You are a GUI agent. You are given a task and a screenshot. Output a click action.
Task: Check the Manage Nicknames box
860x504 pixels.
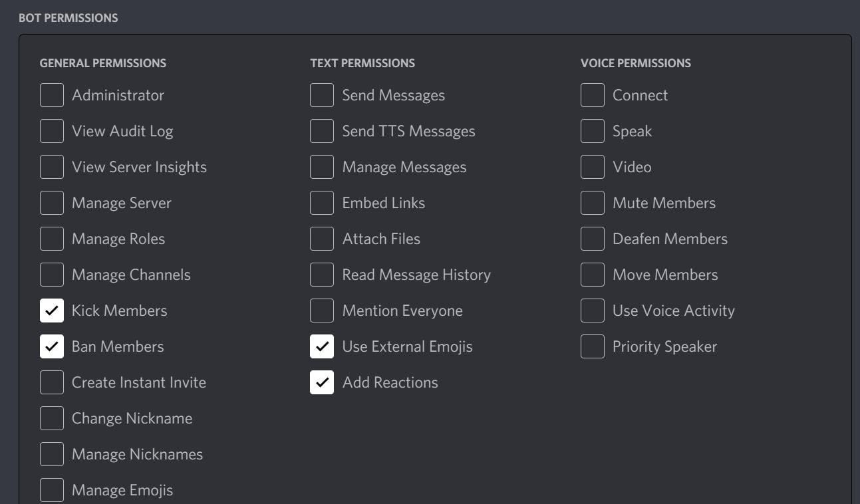[51, 453]
